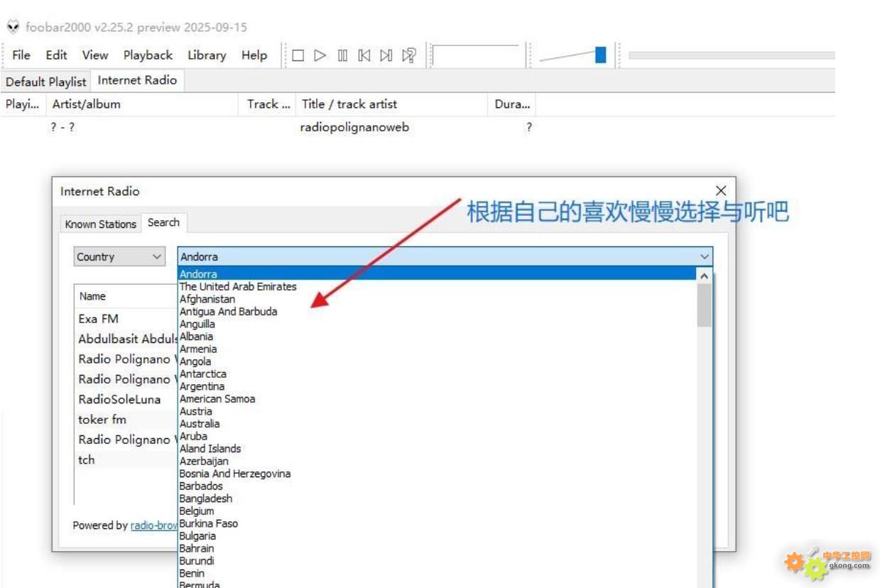
Task: Click the volume slider handle
Action: [x=601, y=55]
